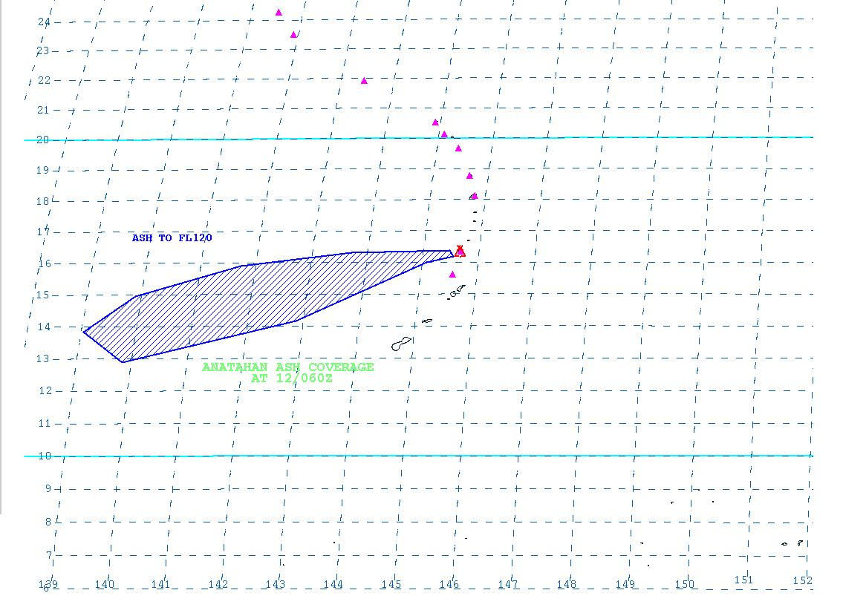Click latitude label 7

coord(50,555)
